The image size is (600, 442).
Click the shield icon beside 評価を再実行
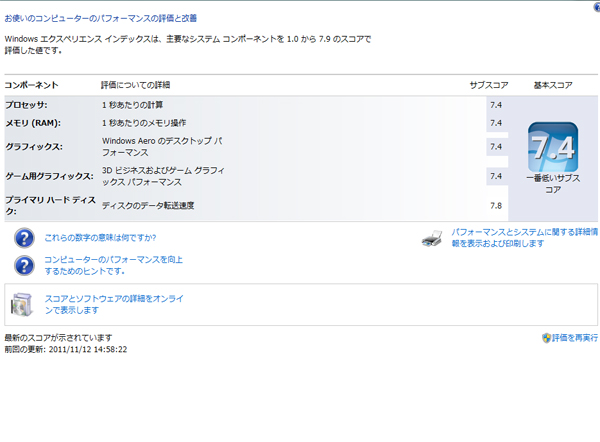546,338
